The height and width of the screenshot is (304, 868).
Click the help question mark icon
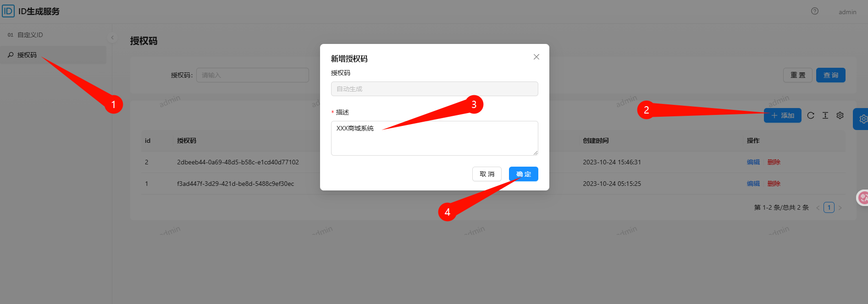[815, 11]
